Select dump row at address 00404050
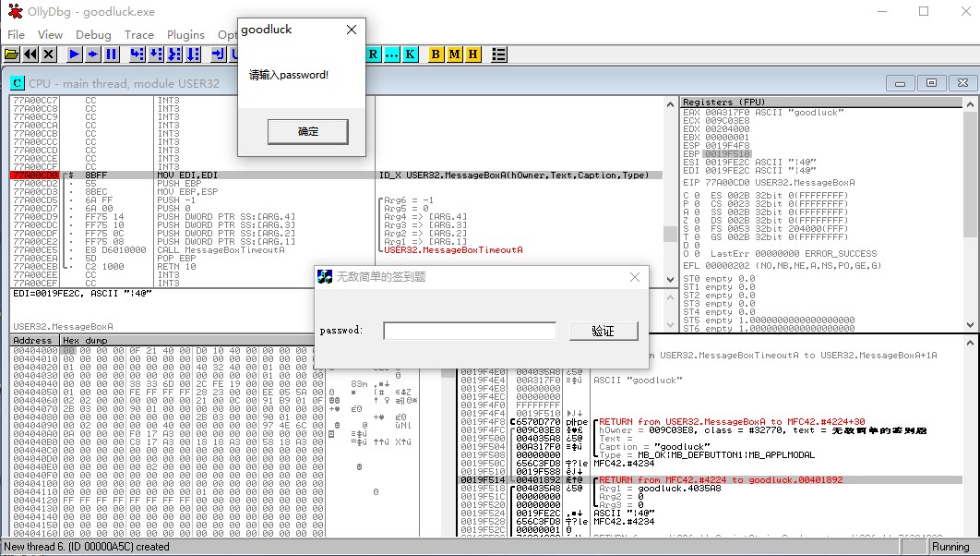The width and height of the screenshot is (980, 556). tap(169, 392)
